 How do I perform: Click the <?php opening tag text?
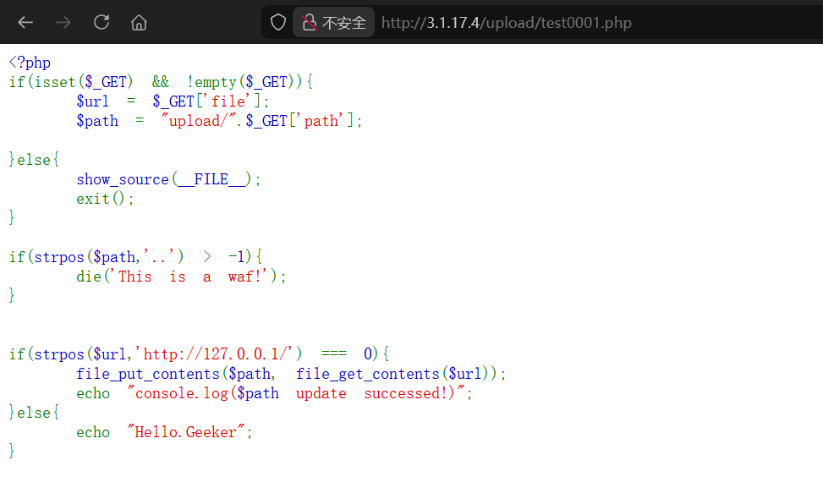(30, 63)
